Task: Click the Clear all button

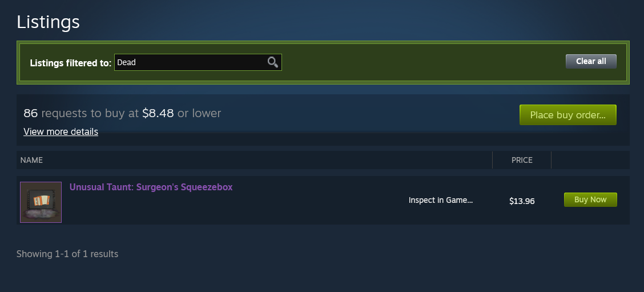Action: tap(591, 61)
